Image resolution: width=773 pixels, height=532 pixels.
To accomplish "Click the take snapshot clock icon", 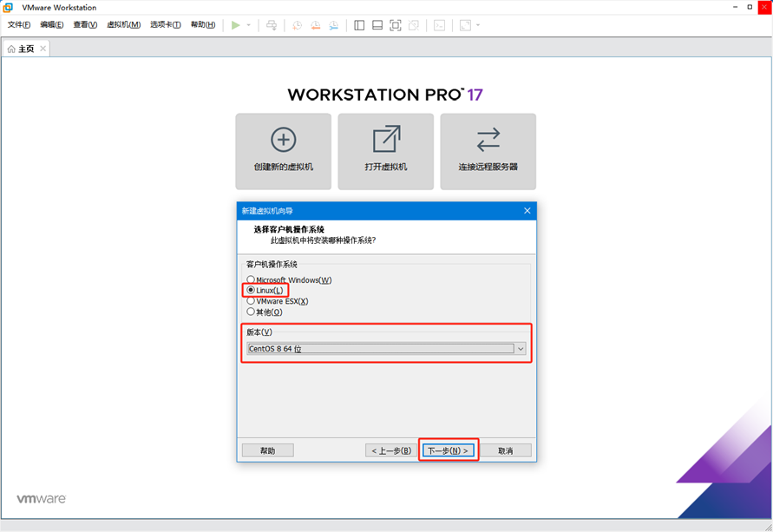I will tap(297, 25).
